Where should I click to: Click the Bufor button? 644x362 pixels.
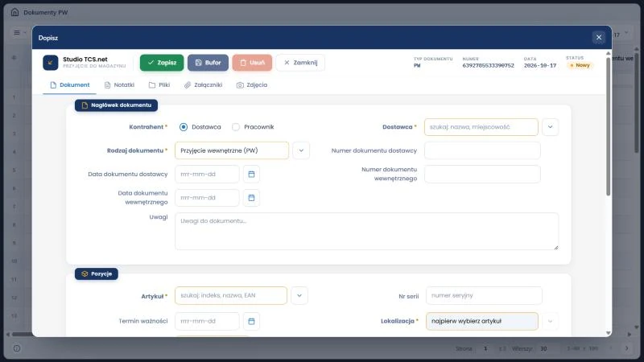click(x=208, y=63)
